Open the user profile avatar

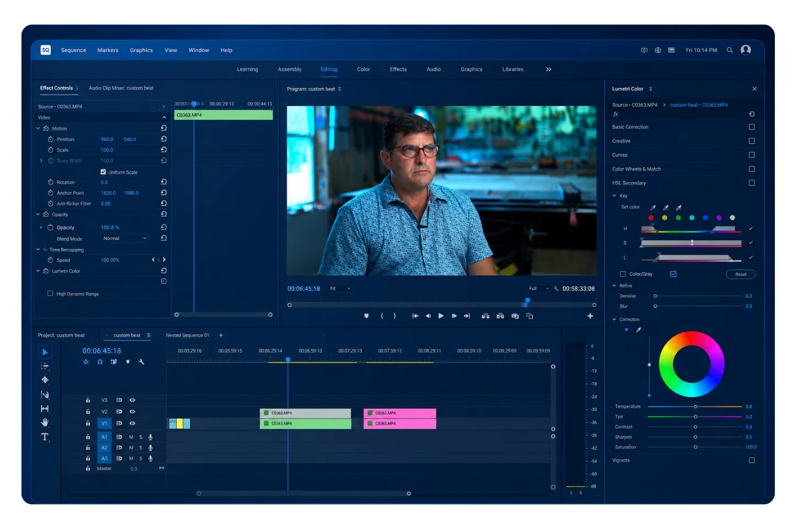pyautogui.click(x=746, y=50)
